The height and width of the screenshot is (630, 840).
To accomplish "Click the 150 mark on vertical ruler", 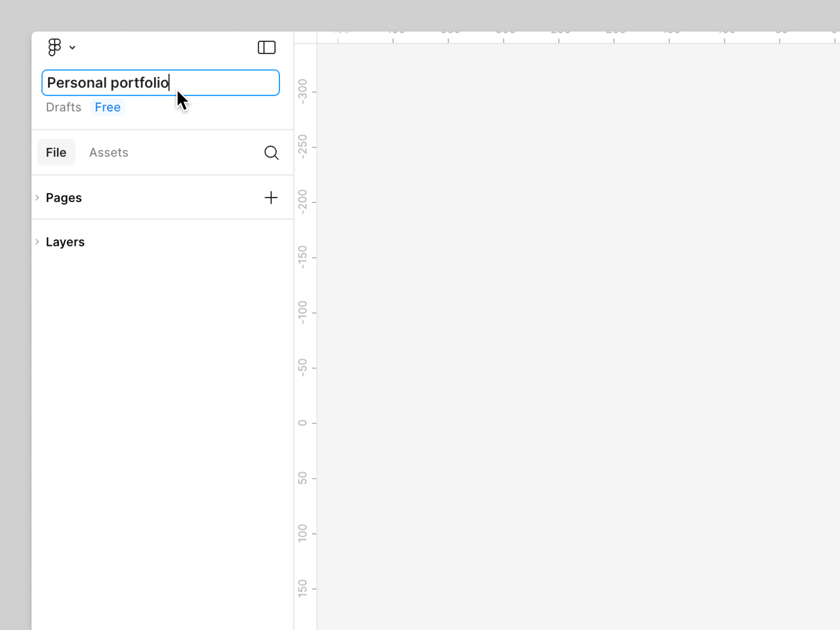I will click(303, 588).
